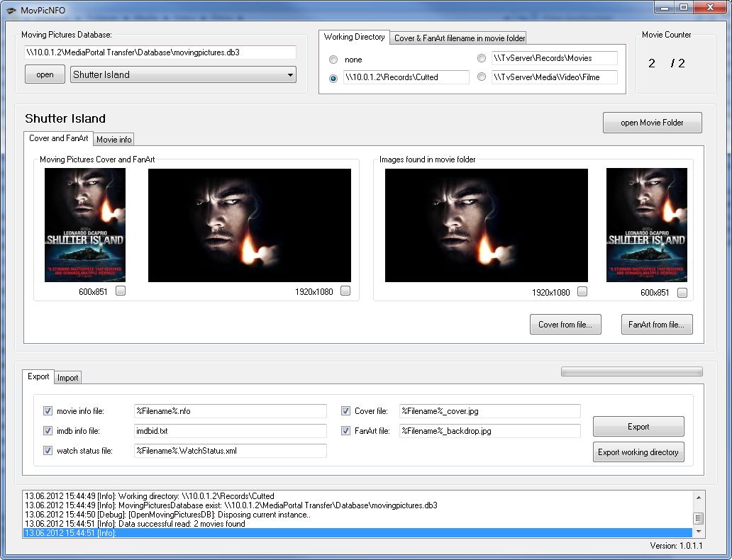
Task: Select the Moving Pictures 1920x1080 fanart image
Action: point(249,225)
